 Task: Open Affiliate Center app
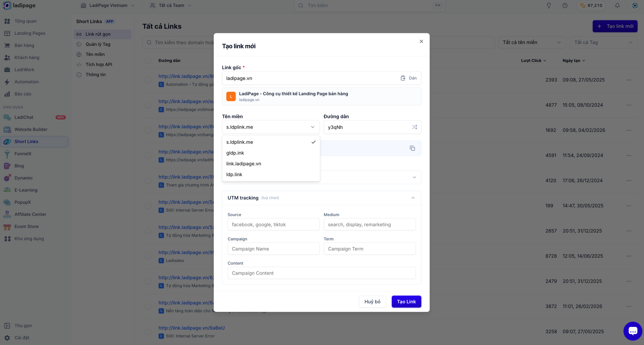[30, 214]
